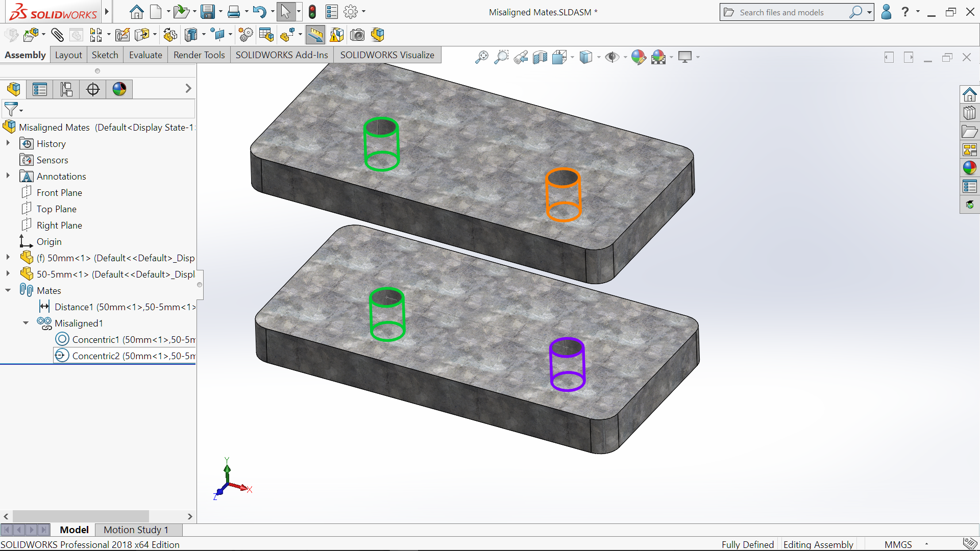The image size is (980, 551).
Task: Click the Section View icon
Action: tap(540, 57)
